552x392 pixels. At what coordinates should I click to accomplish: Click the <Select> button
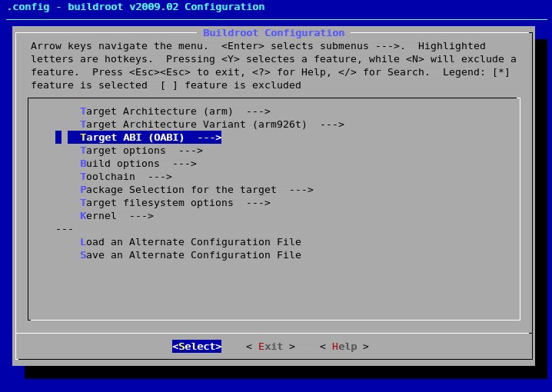[x=197, y=346]
